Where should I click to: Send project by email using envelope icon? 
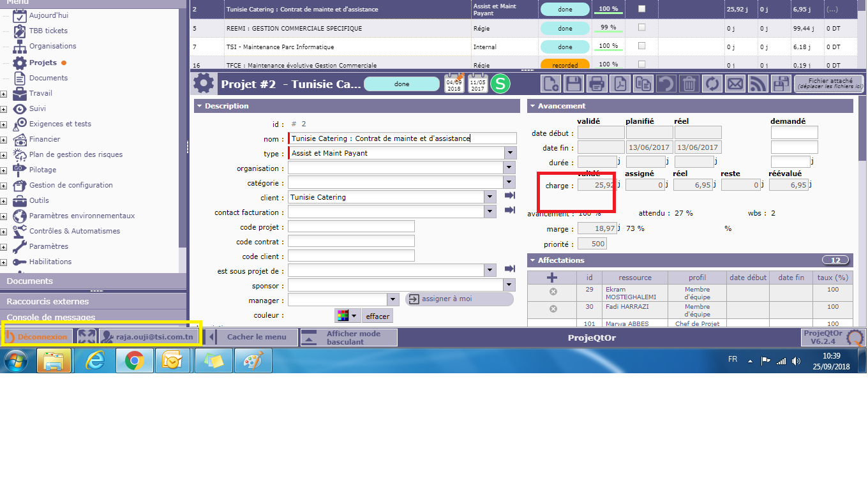click(x=735, y=84)
